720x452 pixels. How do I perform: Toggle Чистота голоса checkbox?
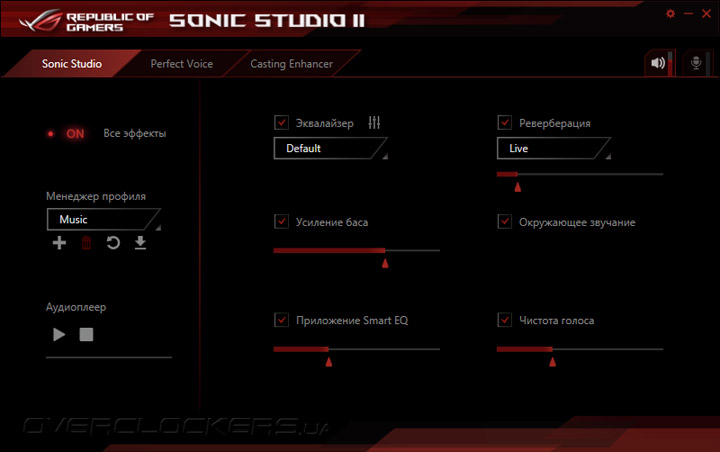505,320
